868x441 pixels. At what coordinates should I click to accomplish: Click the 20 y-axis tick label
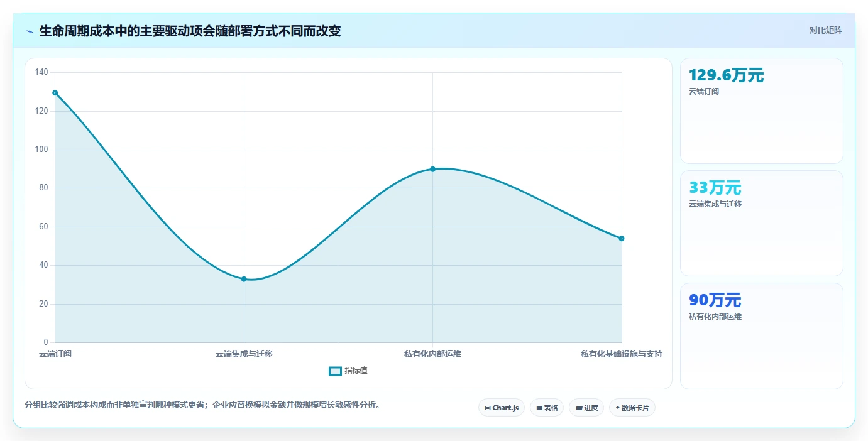pyautogui.click(x=43, y=304)
